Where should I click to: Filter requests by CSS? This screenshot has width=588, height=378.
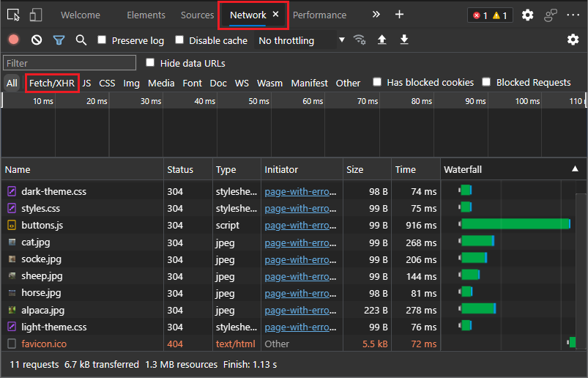pos(107,83)
